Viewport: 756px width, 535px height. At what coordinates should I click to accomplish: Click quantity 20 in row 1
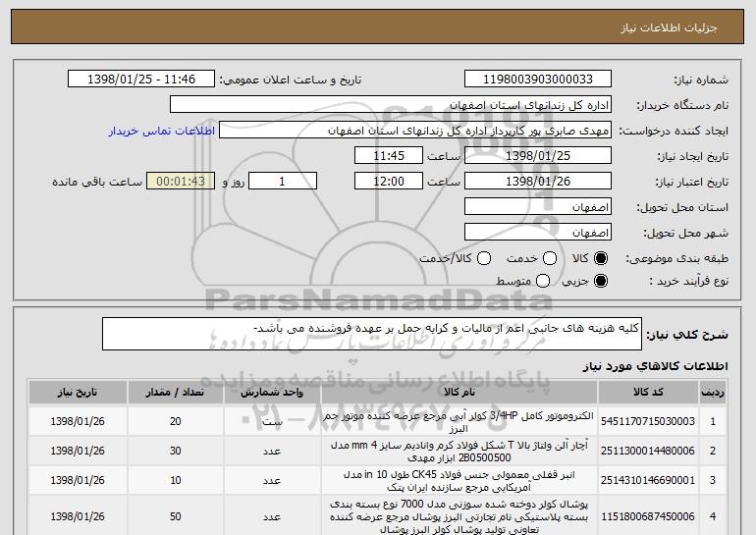[176, 421]
